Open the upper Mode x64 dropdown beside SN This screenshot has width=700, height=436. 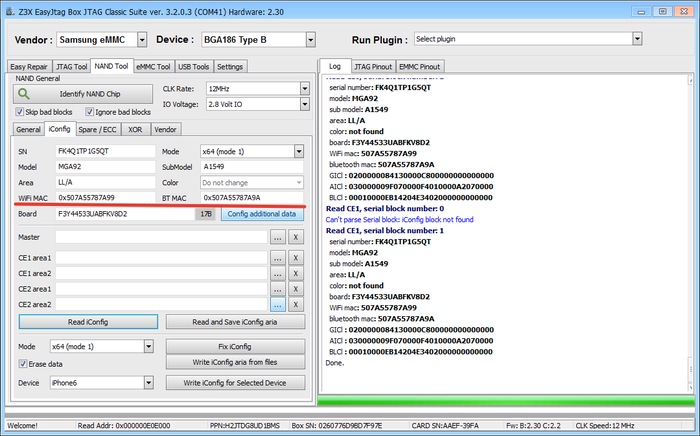[299, 151]
